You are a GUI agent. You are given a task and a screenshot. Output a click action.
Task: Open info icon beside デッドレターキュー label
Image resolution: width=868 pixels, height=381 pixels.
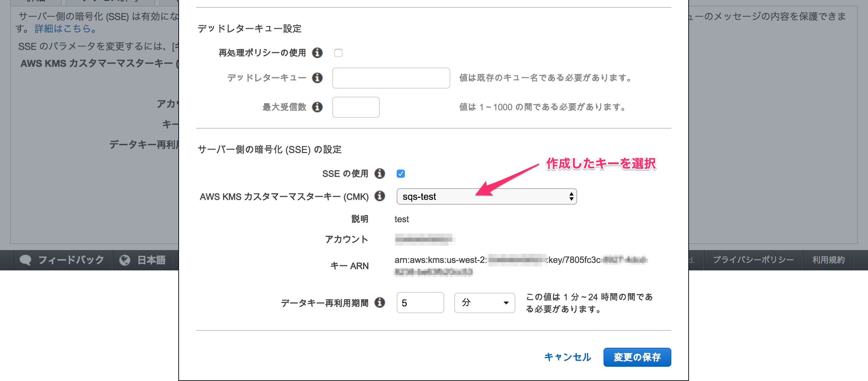point(317,78)
